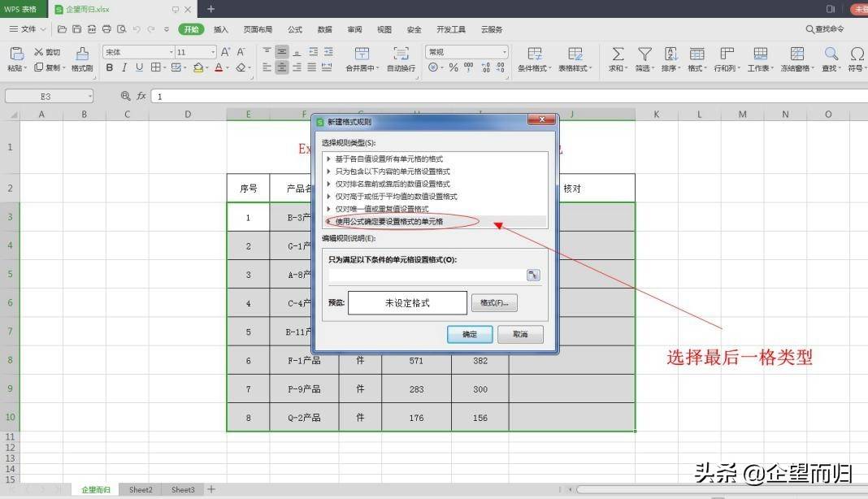Screen dimensions: 868x499
Task: Click the Percent style icon
Action: click(454, 67)
